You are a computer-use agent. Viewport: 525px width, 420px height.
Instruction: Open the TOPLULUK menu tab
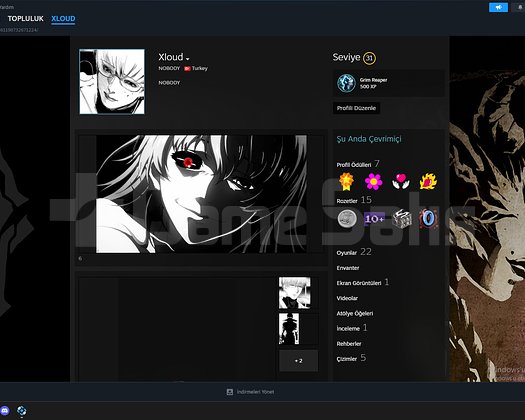pyautogui.click(x=25, y=19)
